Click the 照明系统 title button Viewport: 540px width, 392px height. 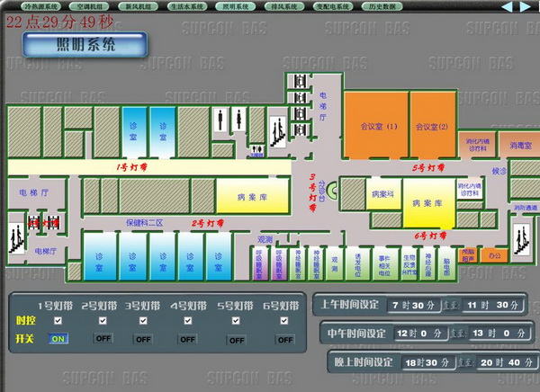coord(85,45)
